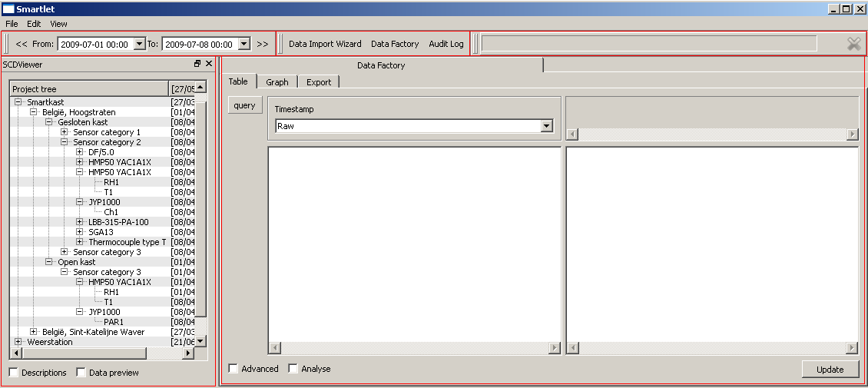Open the File menu

pyautogui.click(x=12, y=24)
